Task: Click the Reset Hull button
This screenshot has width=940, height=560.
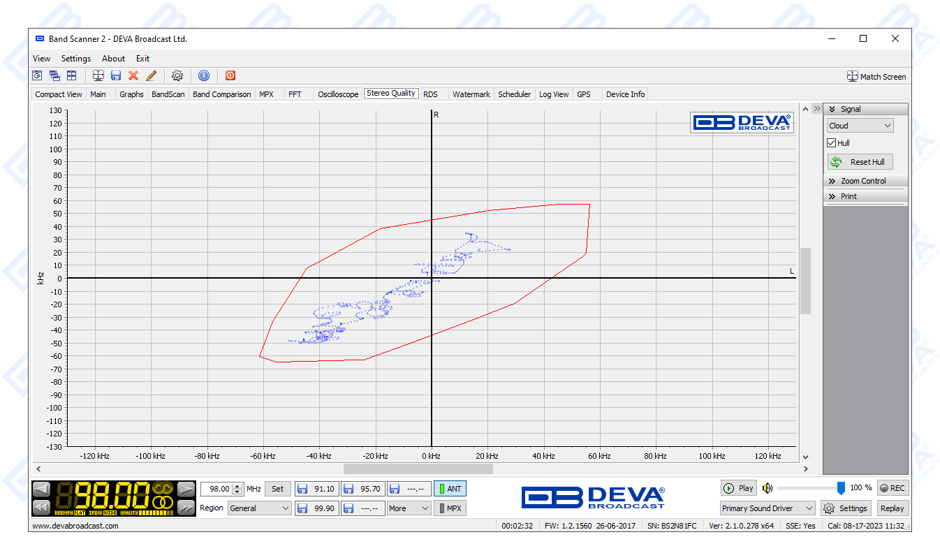Action: coord(860,162)
